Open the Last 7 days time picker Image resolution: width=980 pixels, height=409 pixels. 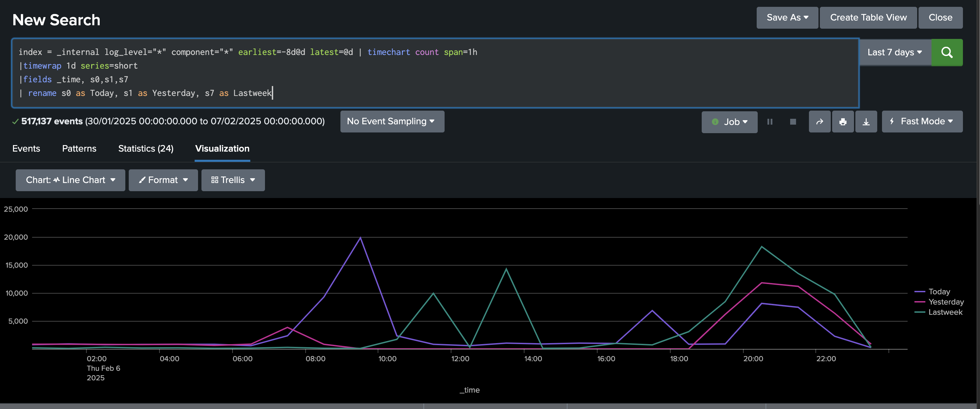tap(894, 53)
